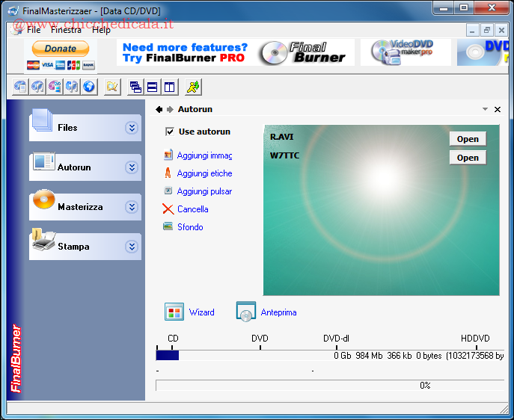Expand the Stampa sidebar section
Image resolution: width=514 pixels, height=420 pixels.
click(x=132, y=247)
